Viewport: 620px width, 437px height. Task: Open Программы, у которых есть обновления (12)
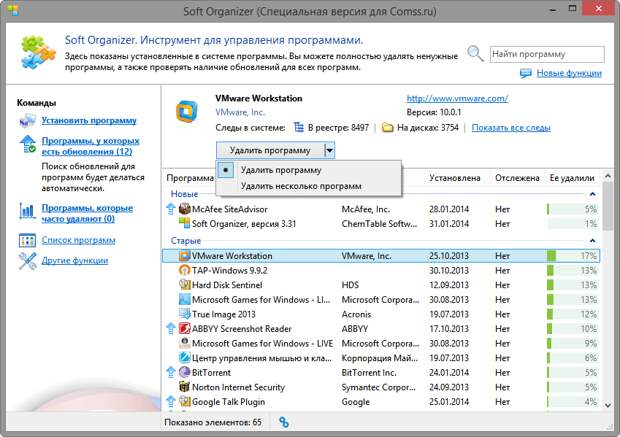(91, 146)
